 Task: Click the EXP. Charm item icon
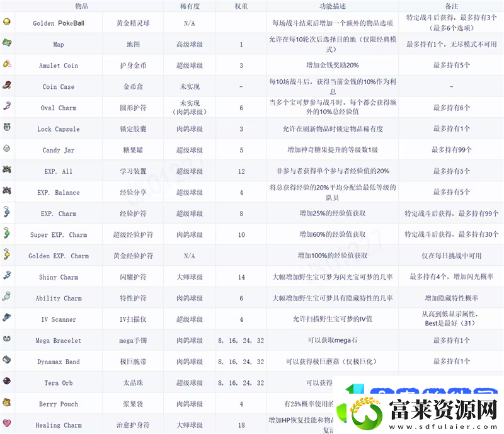(7, 212)
